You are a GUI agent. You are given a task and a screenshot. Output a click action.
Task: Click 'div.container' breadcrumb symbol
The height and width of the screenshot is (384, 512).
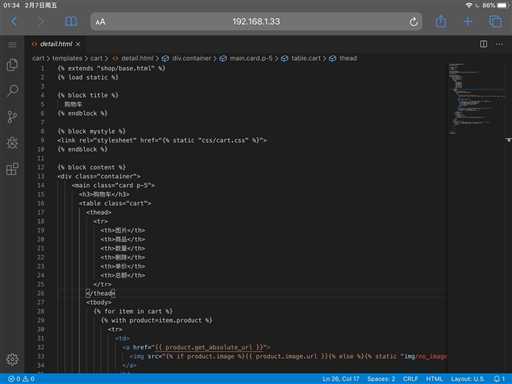click(x=192, y=58)
